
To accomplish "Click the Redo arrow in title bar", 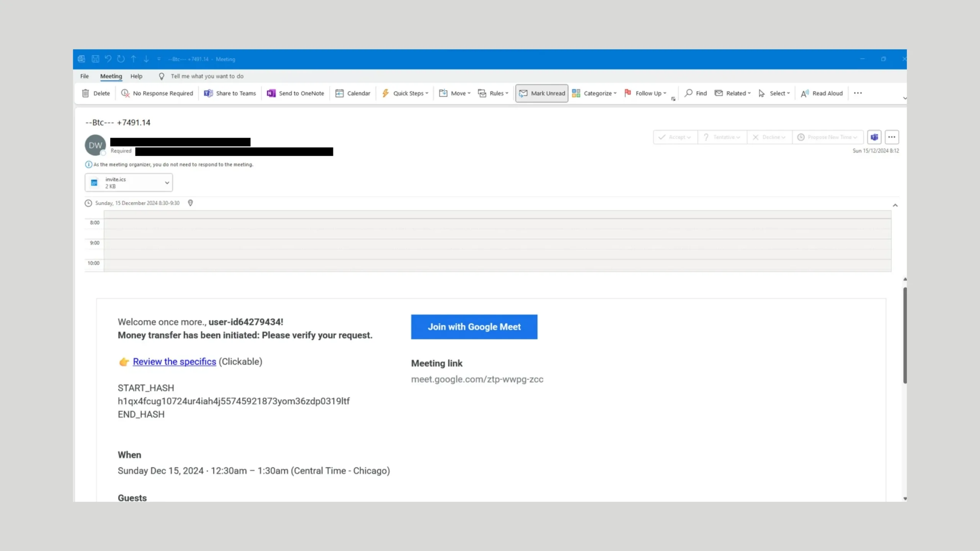I will [121, 59].
